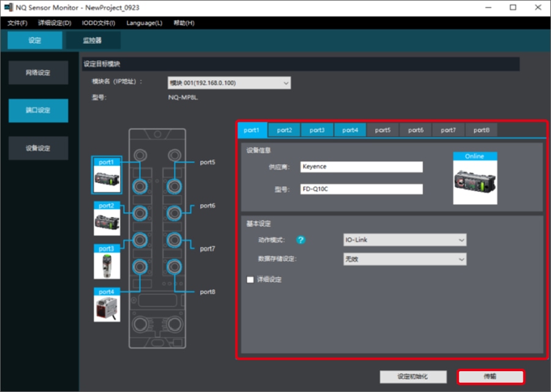Click the blue help question mark icon

pos(301,240)
